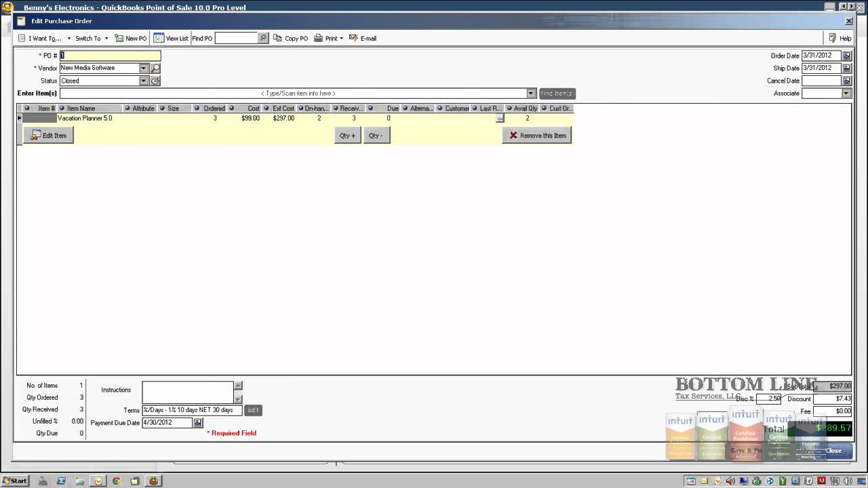Click the Instructions scroll down arrow
Viewport: 868px width, 488px height.
(238, 399)
